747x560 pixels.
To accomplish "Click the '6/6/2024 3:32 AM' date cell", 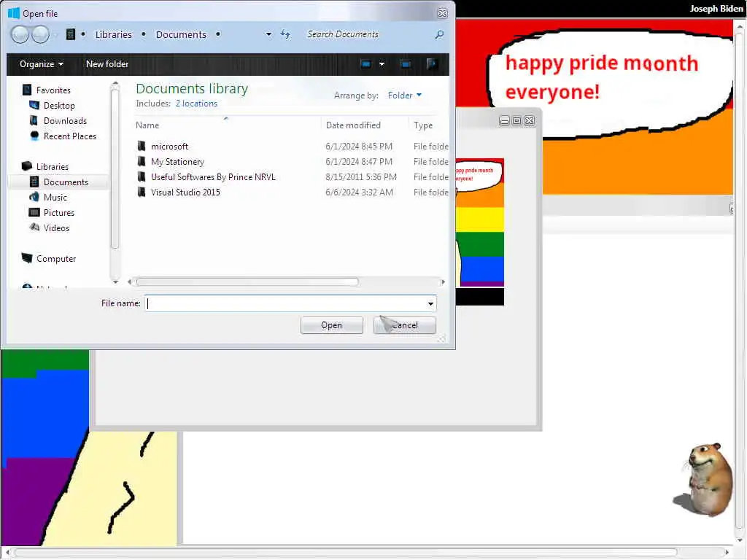I will [359, 192].
